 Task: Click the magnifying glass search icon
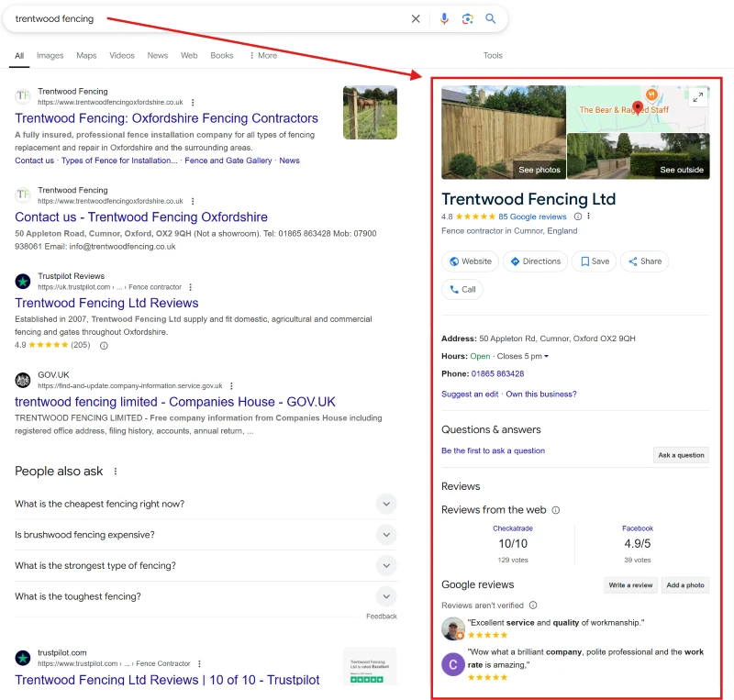pyautogui.click(x=490, y=18)
